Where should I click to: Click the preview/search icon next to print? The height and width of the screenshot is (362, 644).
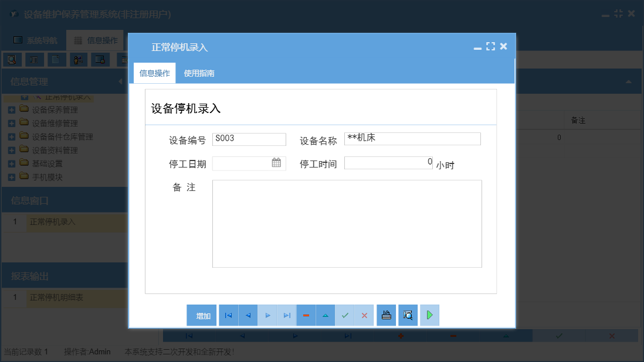click(407, 315)
